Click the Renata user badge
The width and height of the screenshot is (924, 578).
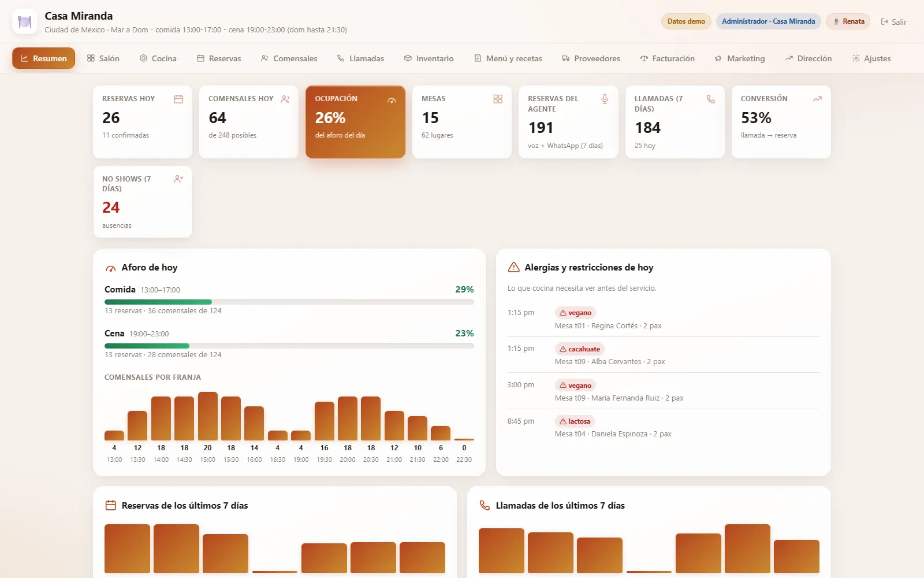click(848, 21)
